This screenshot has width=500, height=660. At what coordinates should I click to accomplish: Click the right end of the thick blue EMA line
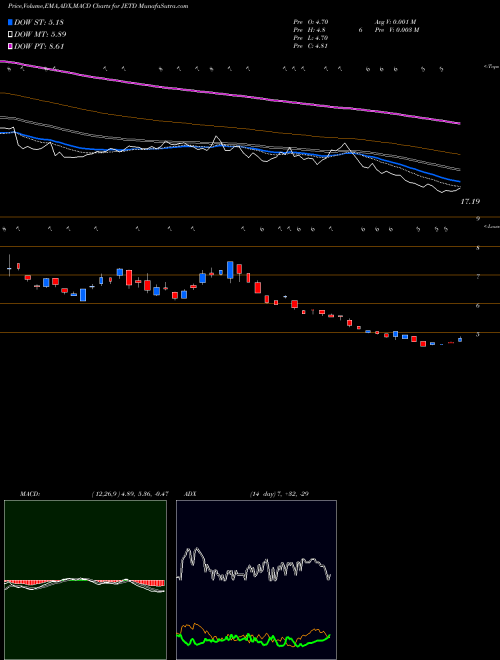pyautogui.click(x=458, y=181)
